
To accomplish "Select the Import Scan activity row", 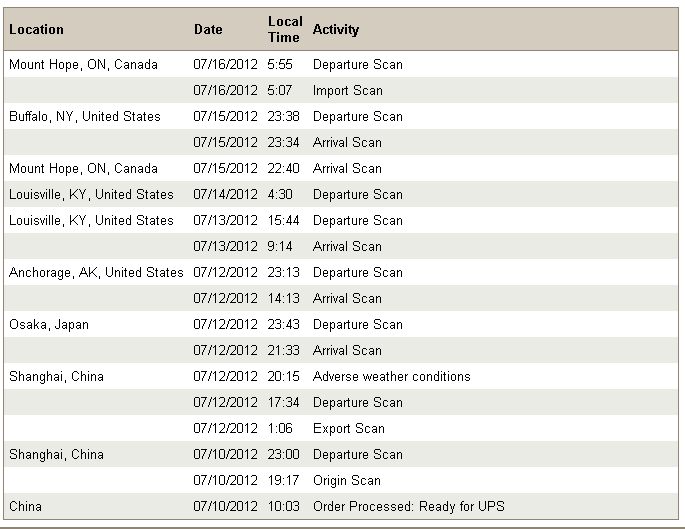I will click(x=341, y=90).
